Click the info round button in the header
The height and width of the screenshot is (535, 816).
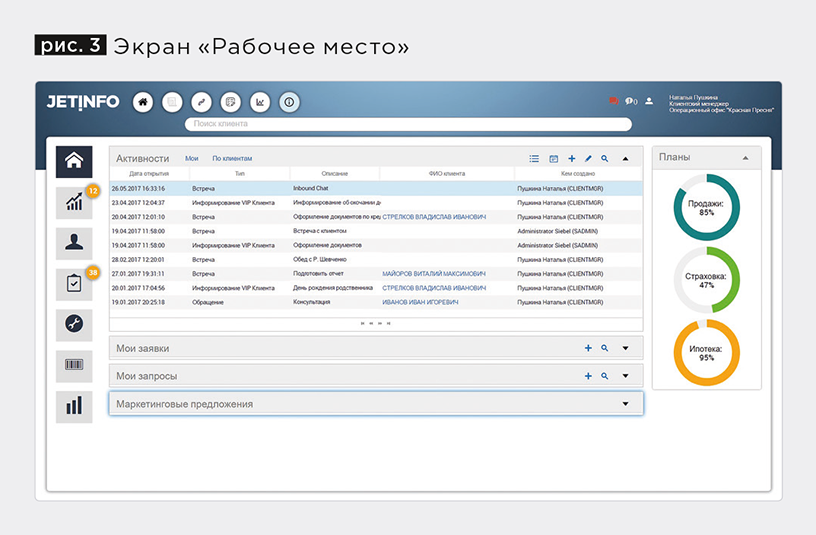coord(289,102)
